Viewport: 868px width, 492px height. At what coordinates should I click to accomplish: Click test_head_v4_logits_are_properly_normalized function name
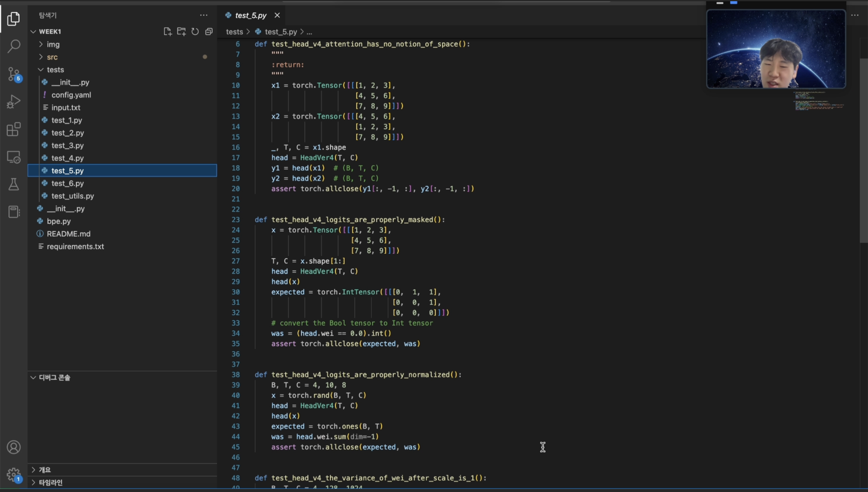tap(360, 375)
